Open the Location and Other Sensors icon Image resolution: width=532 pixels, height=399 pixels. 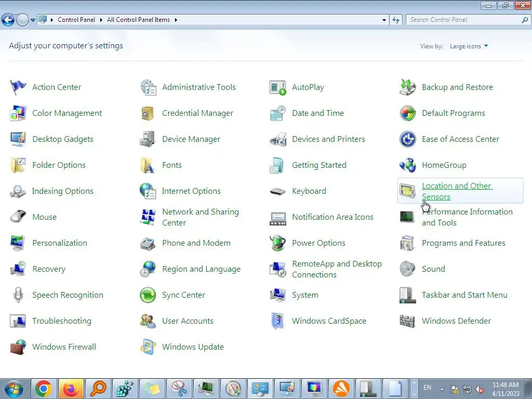(x=407, y=191)
